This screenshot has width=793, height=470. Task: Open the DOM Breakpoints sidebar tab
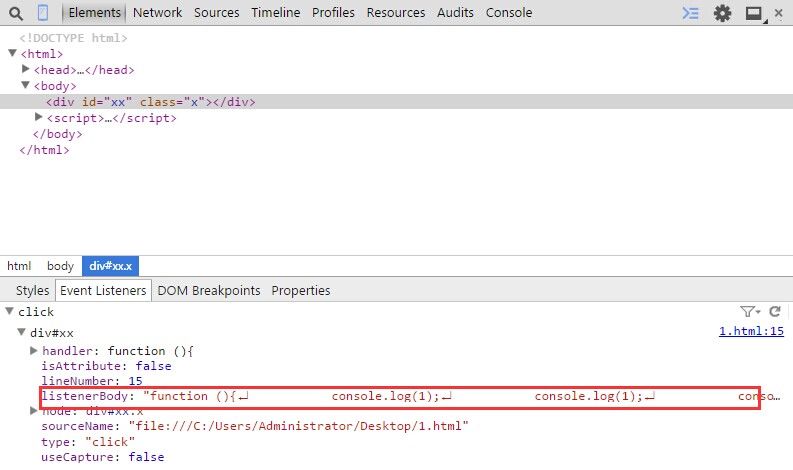209,291
